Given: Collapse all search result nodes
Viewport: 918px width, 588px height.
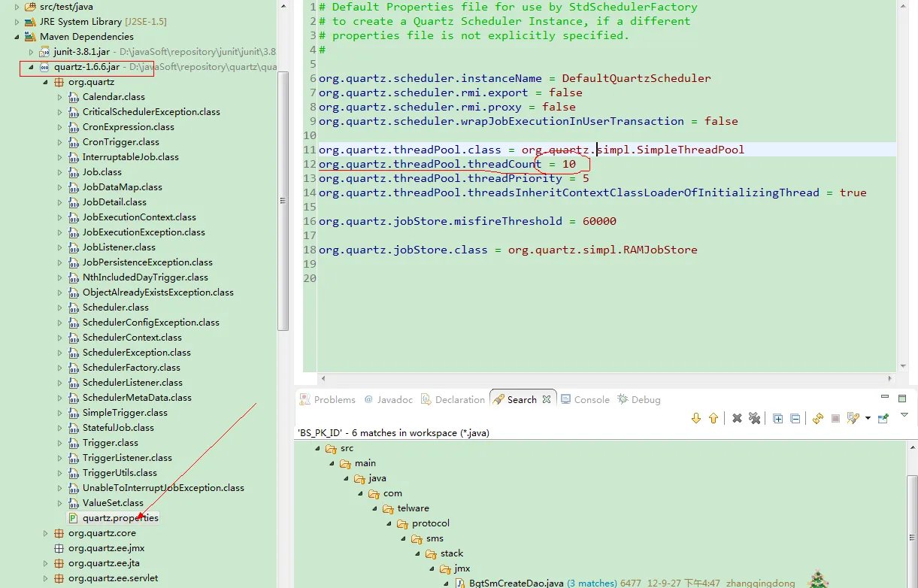Looking at the screenshot, I should click(x=795, y=418).
